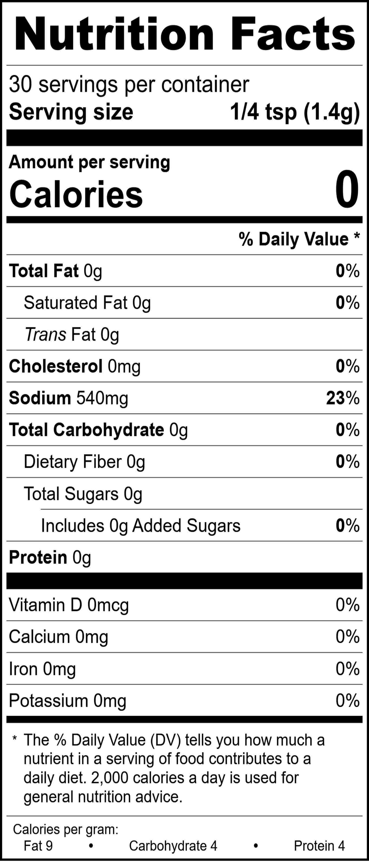Screen dimensions: 369x868
Task: Click the "Amount per serving" text
Action: click(89, 162)
